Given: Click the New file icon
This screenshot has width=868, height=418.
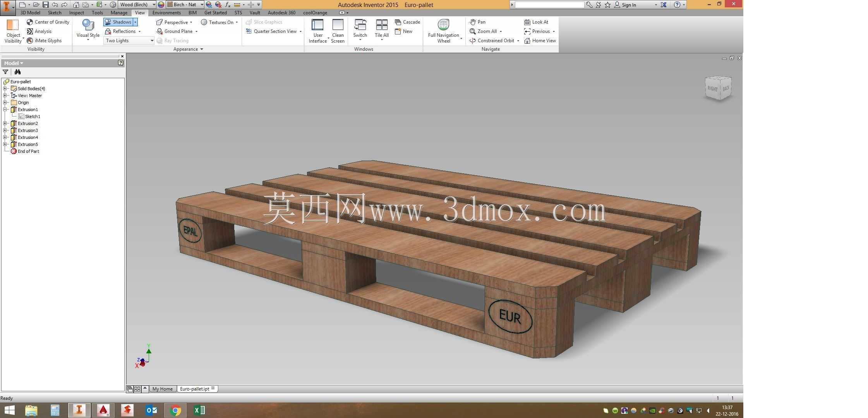Looking at the screenshot, I should click(22, 5).
